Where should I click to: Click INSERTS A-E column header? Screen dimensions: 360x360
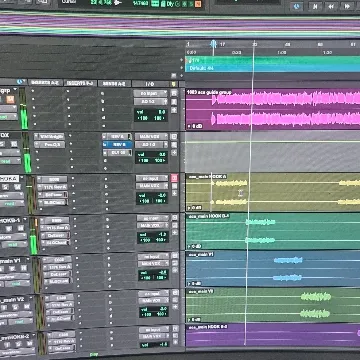(45, 82)
